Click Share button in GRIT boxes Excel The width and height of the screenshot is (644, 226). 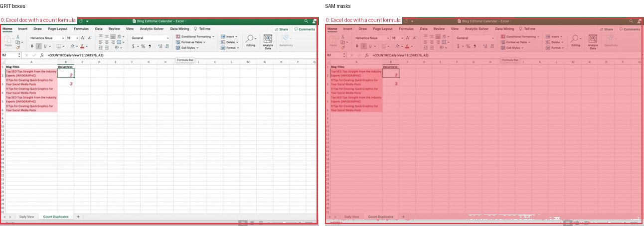pos(281,29)
